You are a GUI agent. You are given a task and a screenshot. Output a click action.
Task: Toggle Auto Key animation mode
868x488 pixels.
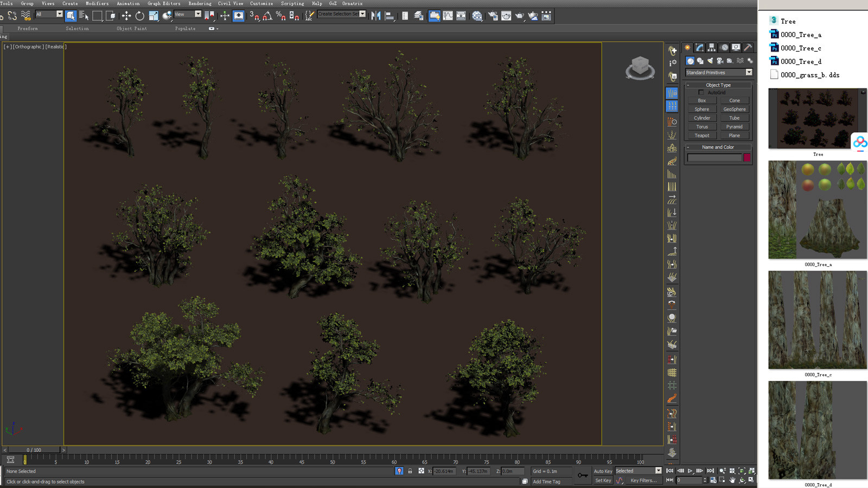pos(602,471)
